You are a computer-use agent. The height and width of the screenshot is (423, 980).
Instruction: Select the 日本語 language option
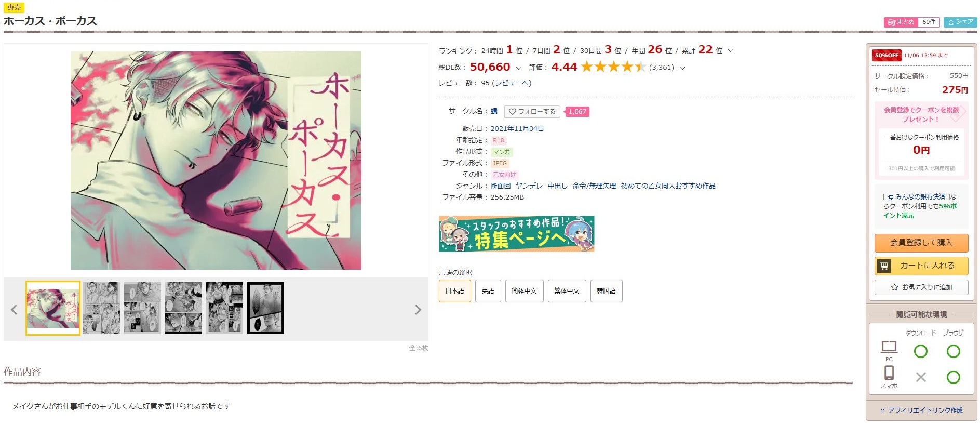pos(454,291)
